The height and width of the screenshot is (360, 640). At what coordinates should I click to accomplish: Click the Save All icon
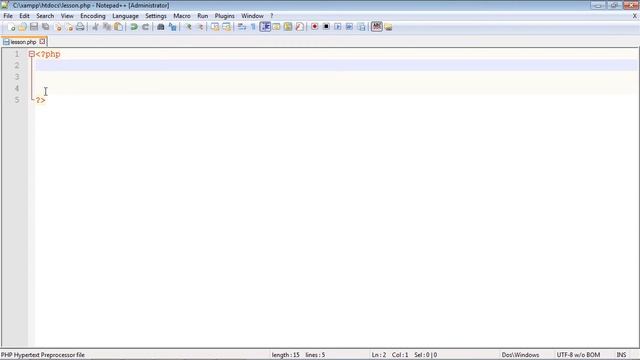click(46, 27)
